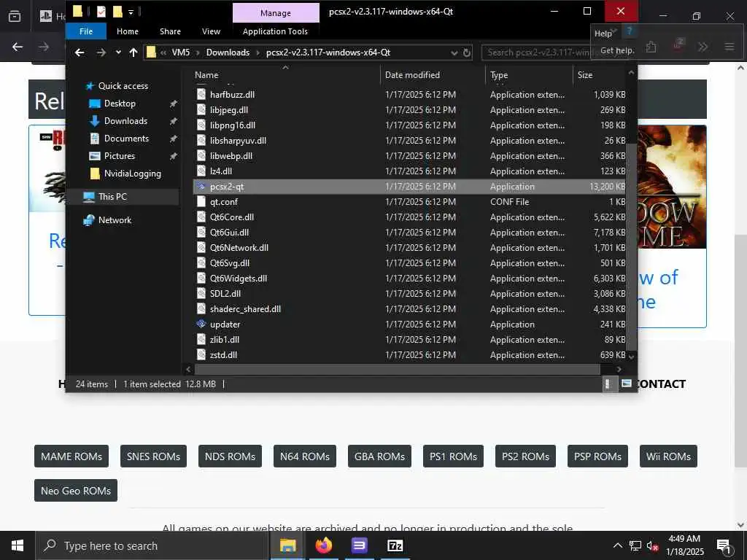The height and width of the screenshot is (560, 747).
Task: Select the shaderc_shared.dll file name
Action: (x=245, y=309)
